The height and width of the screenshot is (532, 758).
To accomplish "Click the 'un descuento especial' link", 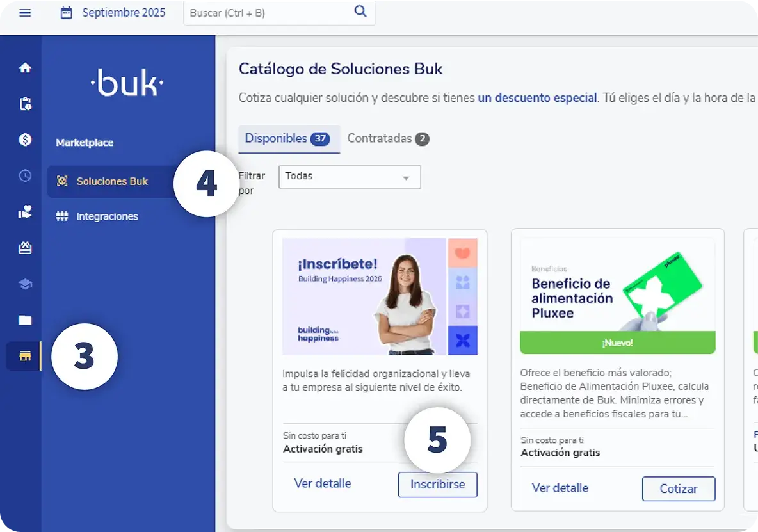I will (538, 97).
